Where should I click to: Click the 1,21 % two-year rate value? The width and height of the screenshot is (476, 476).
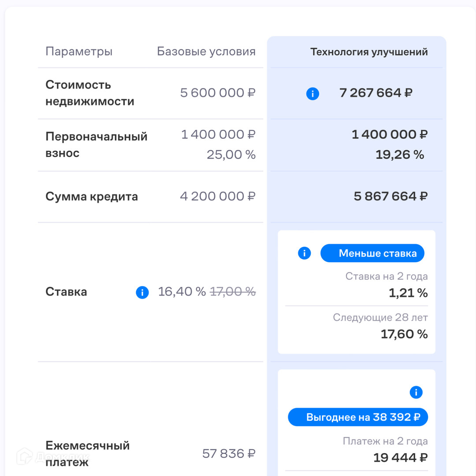408,293
